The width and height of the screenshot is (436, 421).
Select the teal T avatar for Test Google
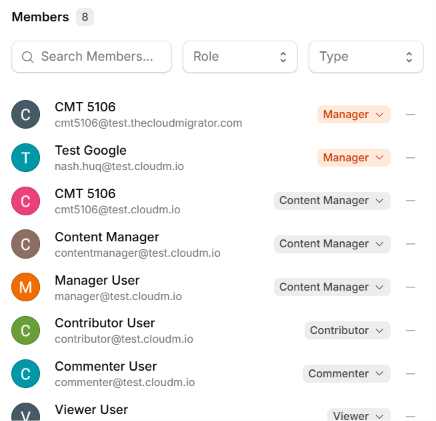click(26, 158)
